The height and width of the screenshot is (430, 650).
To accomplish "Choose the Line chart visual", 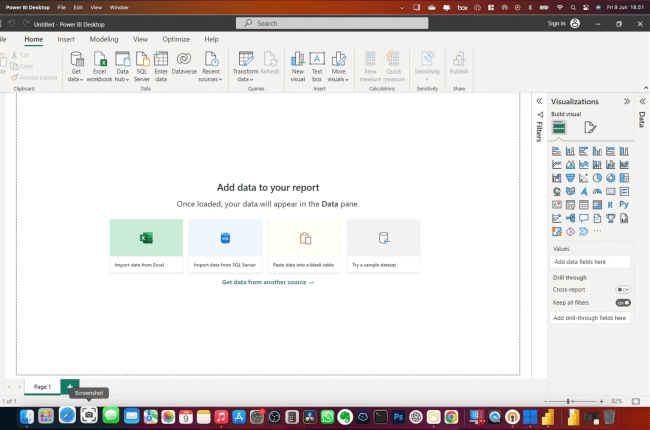I will tap(557, 165).
